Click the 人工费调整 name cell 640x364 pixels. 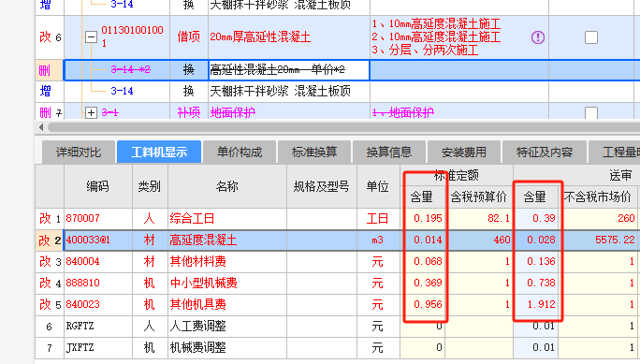(227, 326)
